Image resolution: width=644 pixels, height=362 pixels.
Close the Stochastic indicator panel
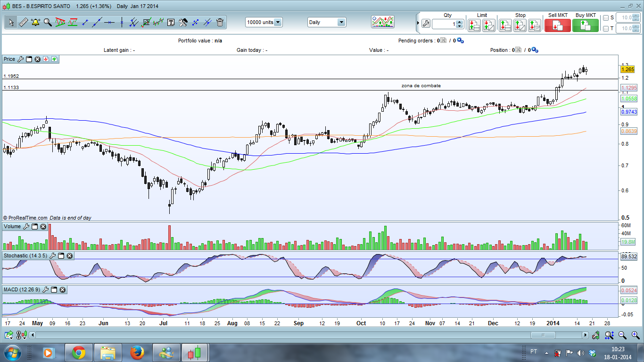coord(69,255)
